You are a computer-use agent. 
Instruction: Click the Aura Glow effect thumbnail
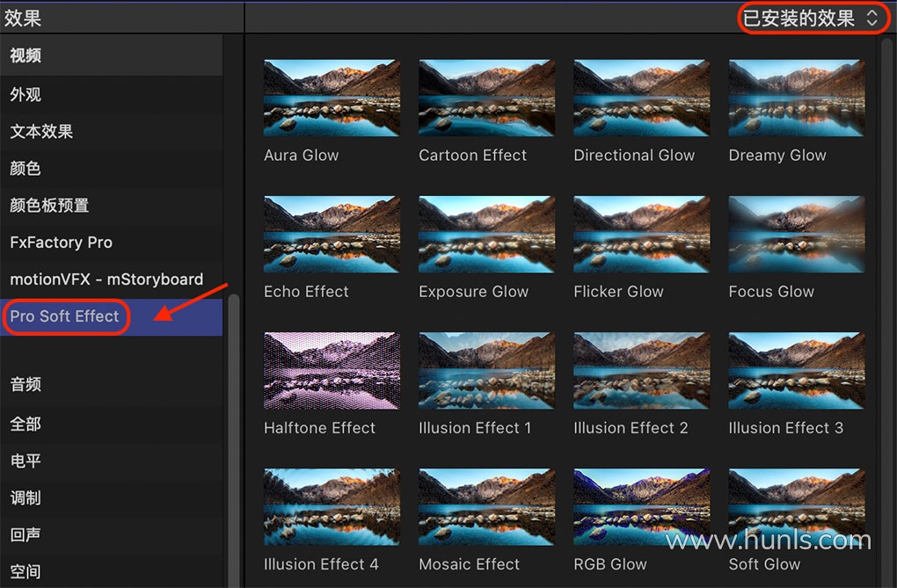pos(332,98)
